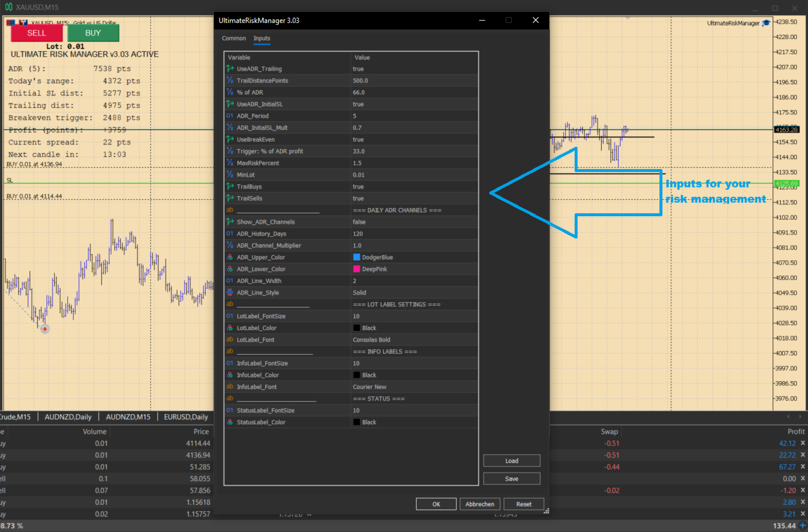Click Load to import input settings
The image size is (808, 532).
click(512, 461)
